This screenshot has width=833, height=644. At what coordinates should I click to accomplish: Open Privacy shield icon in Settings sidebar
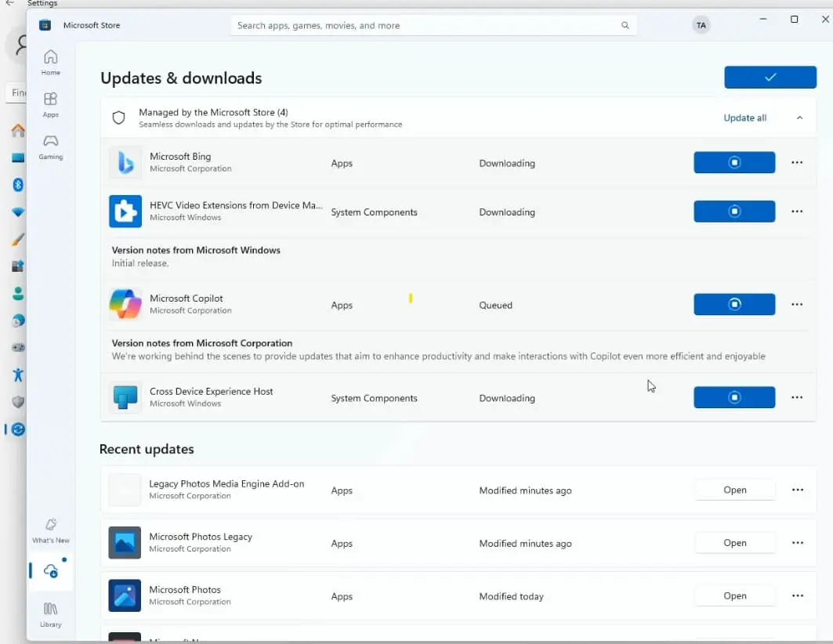18,402
